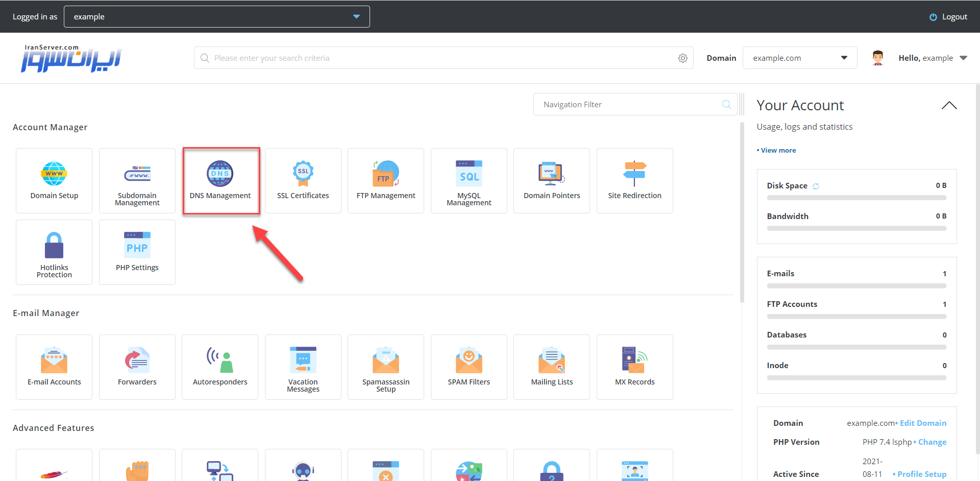
Task: Open the Domain example.com dropdown
Action: (x=800, y=58)
